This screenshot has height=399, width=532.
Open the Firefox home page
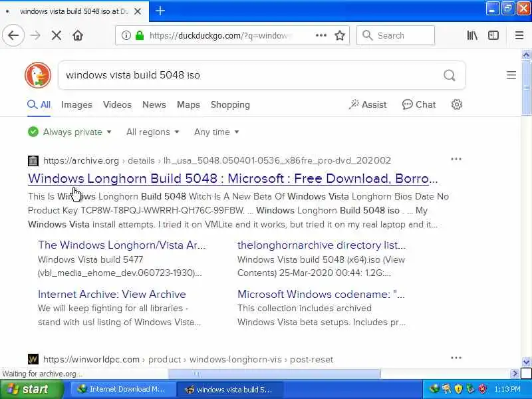pyautogui.click(x=78, y=35)
